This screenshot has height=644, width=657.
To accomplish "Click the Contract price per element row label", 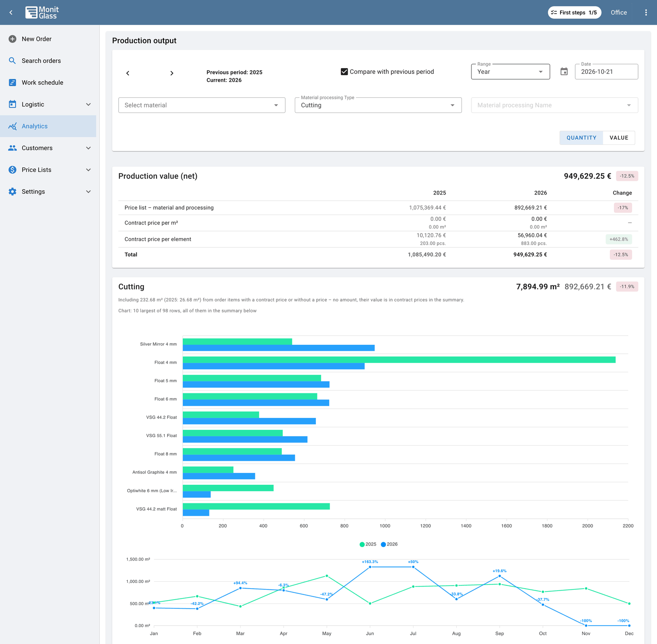I will click(158, 239).
